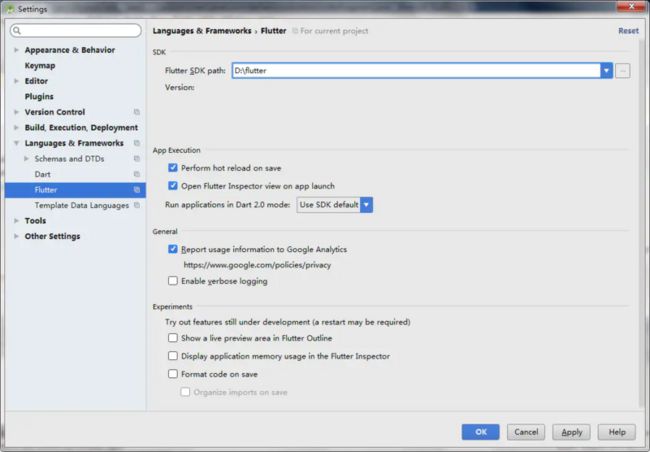Click the search magnifier icon in settings
650x452 pixels.
tap(17, 30)
